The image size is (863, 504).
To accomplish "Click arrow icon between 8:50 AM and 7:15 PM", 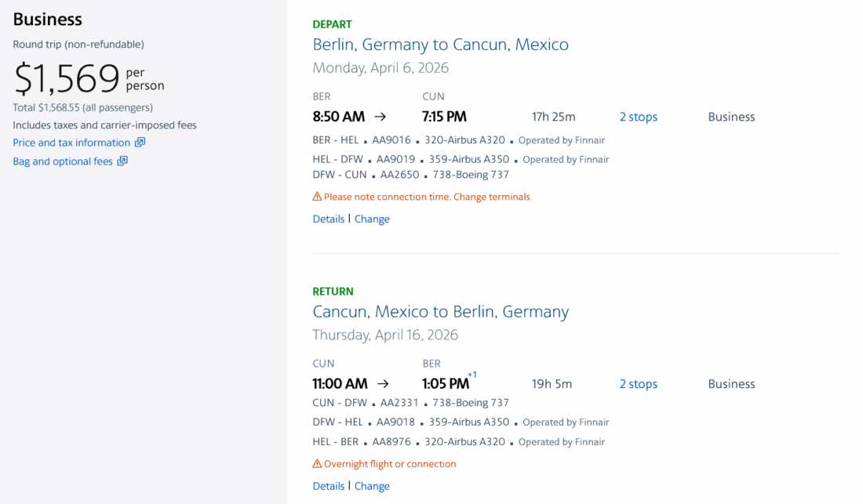I will tap(381, 117).
